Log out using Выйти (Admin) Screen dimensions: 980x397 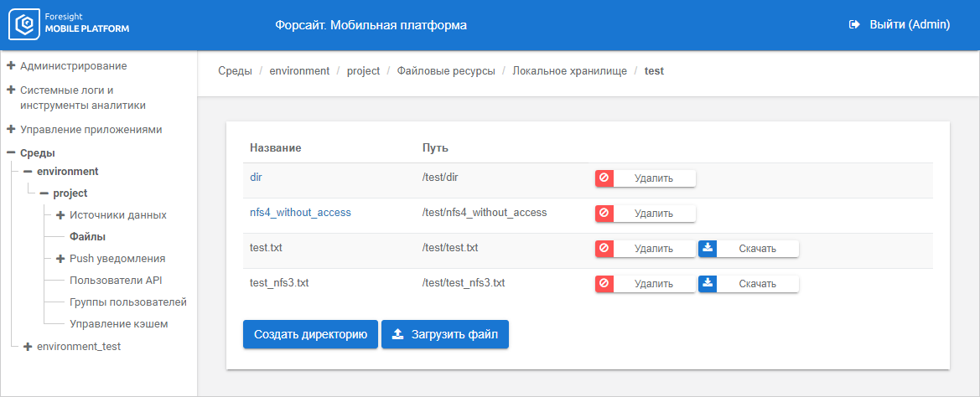point(900,25)
